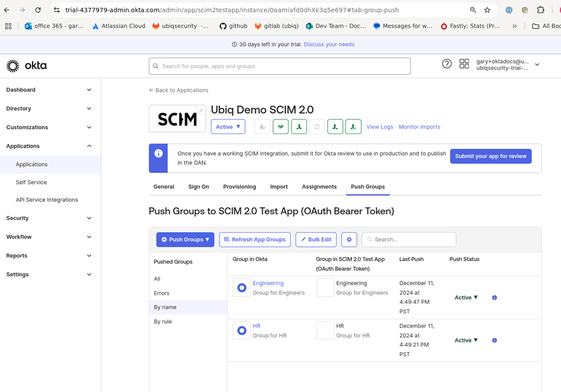Switch to the Assignments tab
Screen dimensions: 561x392
click(x=319, y=187)
